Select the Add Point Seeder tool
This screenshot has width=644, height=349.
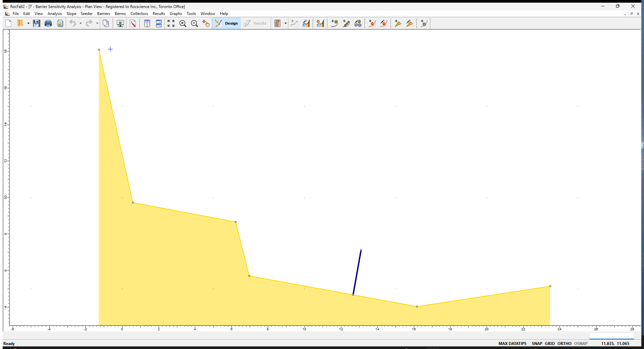[334, 23]
